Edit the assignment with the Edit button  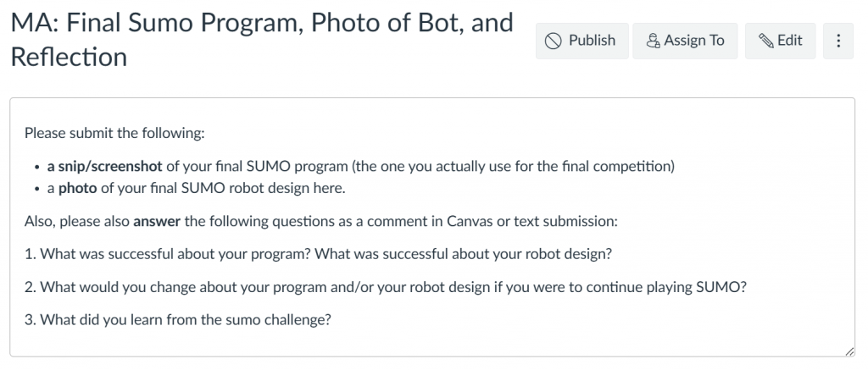click(x=780, y=41)
